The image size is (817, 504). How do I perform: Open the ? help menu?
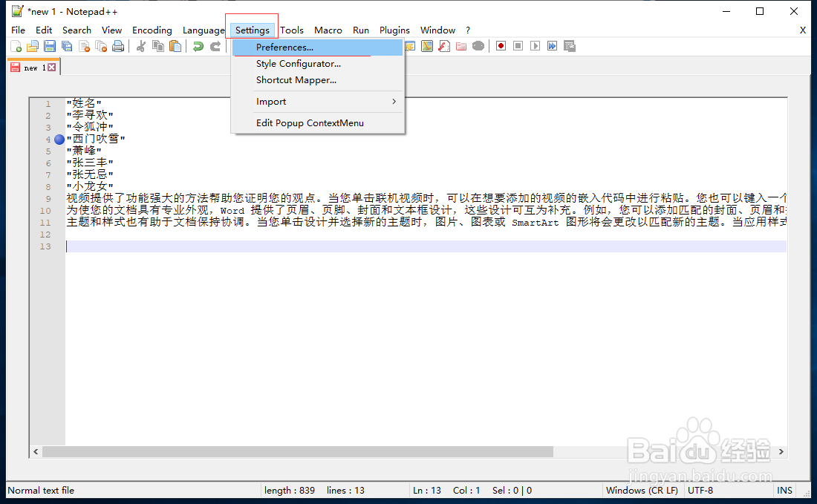coord(468,30)
